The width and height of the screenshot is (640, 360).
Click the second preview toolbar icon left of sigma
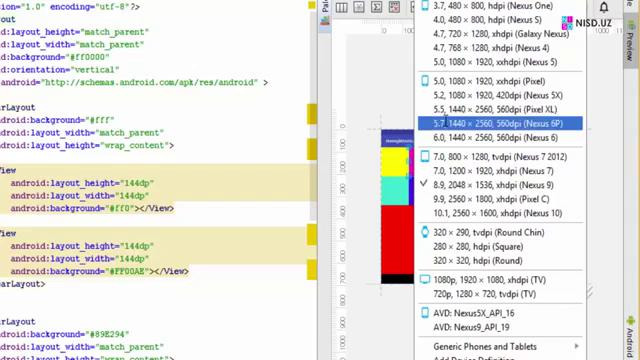point(359,7)
